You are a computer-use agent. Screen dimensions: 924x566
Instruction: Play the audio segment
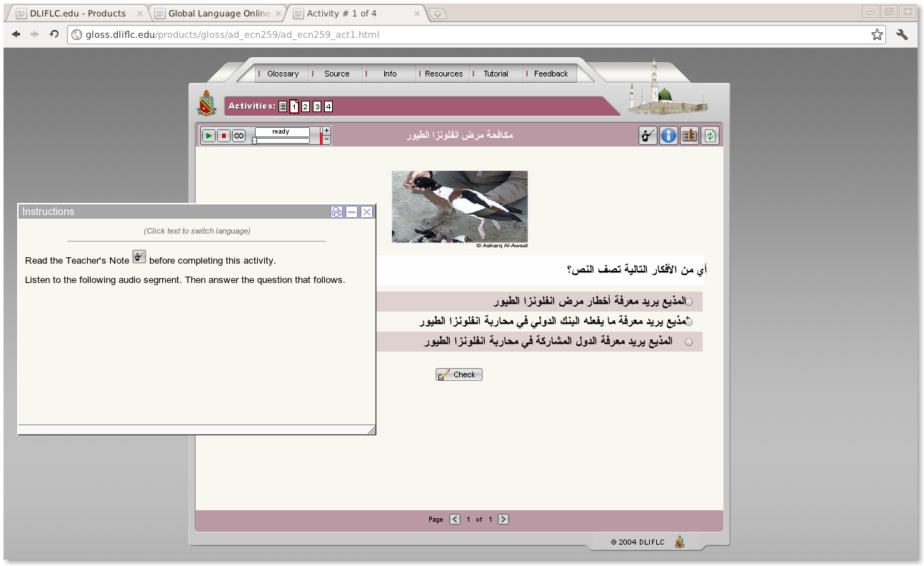point(209,136)
